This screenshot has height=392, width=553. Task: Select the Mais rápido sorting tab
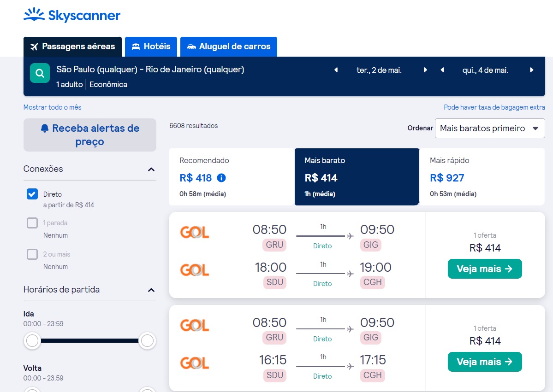[x=482, y=177]
